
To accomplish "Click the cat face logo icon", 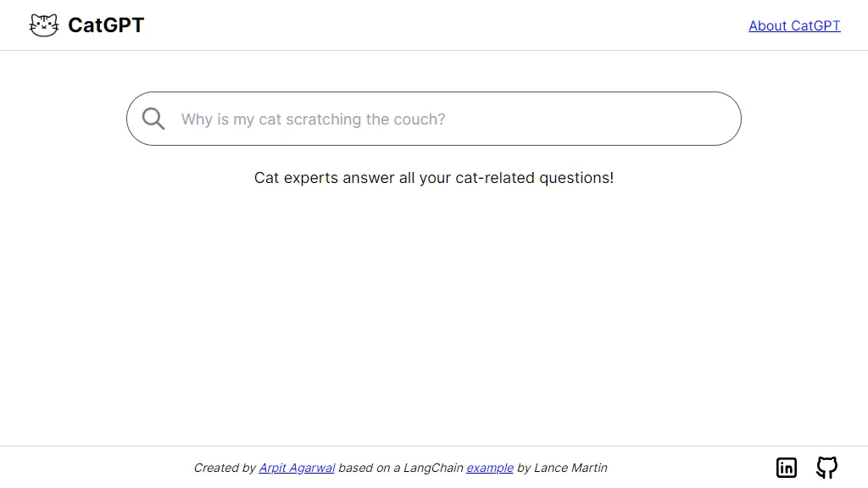I will click(44, 25).
